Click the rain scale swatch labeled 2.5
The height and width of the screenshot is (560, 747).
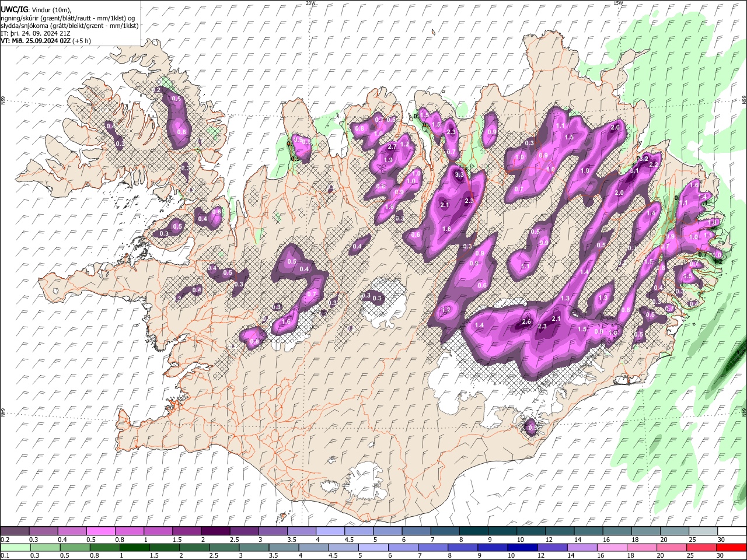[x=224, y=547]
